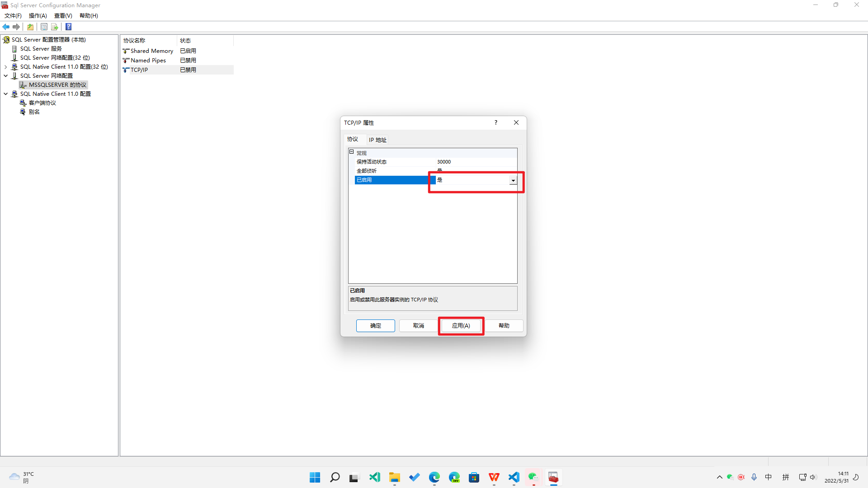Collapse the SQL Server 网络配置 node
This screenshot has height=488, width=868.
[6, 76]
